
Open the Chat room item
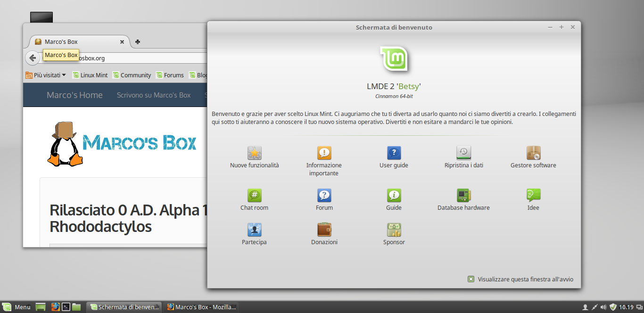tap(255, 200)
